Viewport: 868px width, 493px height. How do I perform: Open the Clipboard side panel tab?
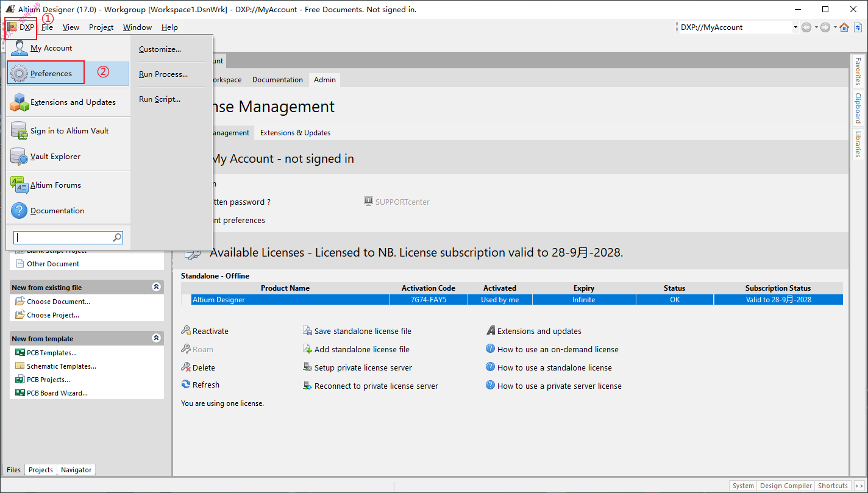click(x=858, y=108)
